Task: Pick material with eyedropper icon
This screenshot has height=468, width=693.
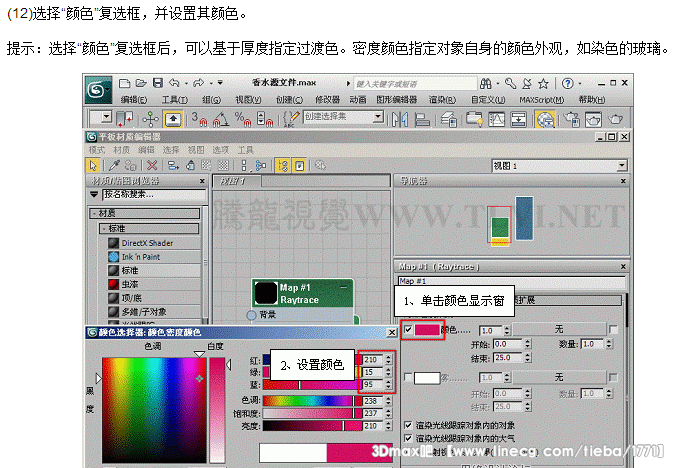Action: coord(114,166)
